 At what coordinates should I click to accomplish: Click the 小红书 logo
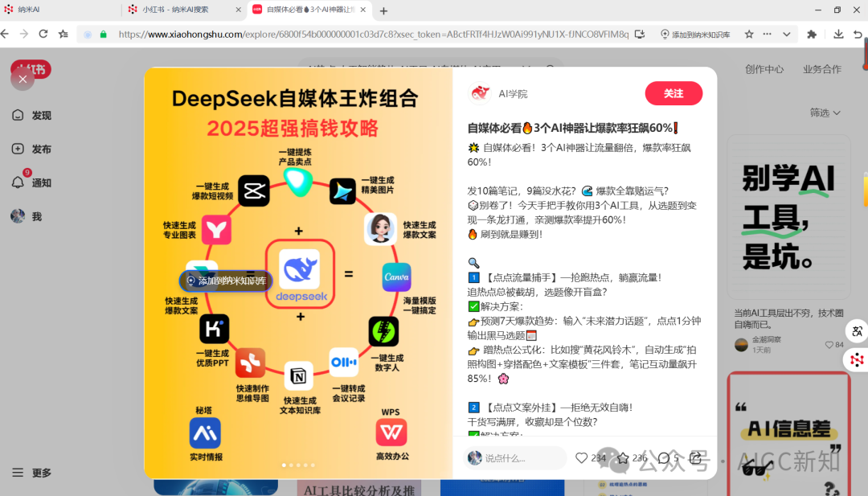click(x=31, y=69)
